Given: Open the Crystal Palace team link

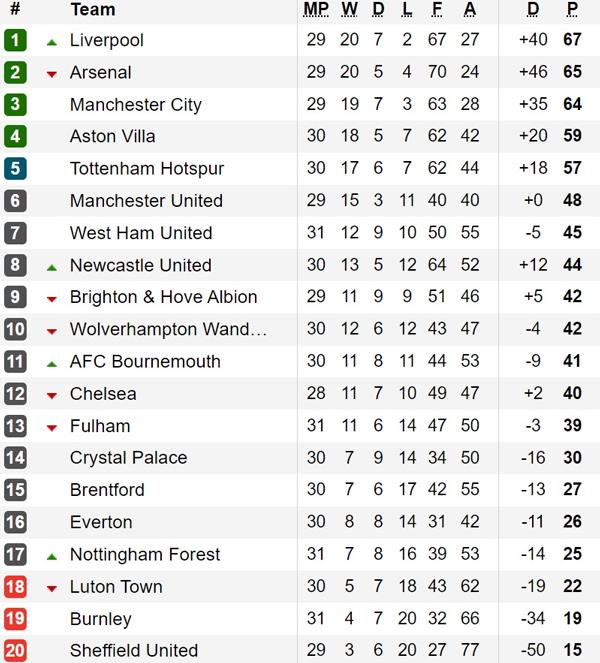Looking at the screenshot, I should [x=128, y=457].
